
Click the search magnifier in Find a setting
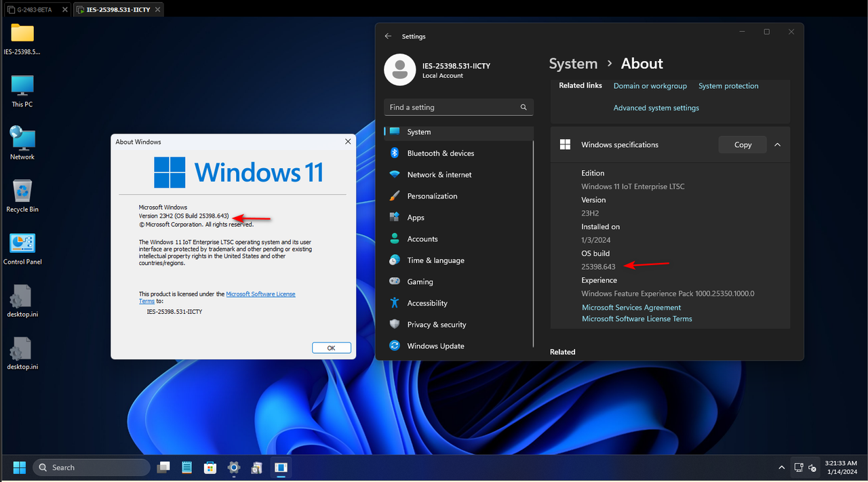(524, 107)
